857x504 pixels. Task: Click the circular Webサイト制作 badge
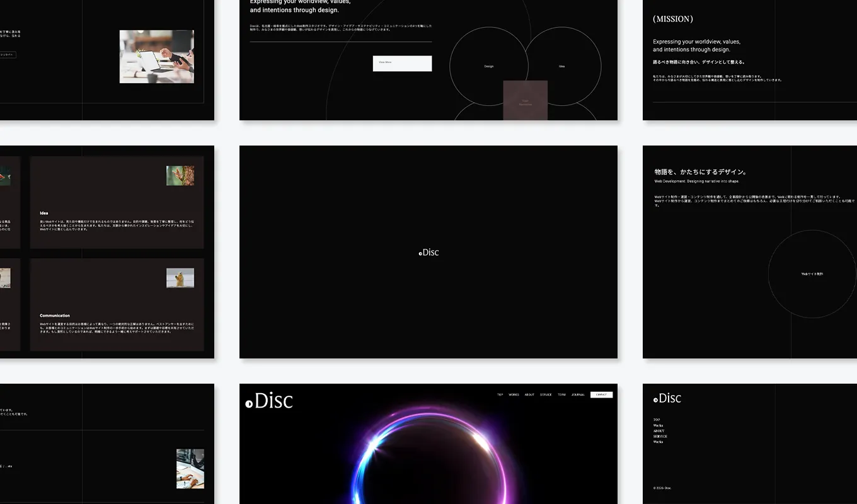click(x=812, y=274)
